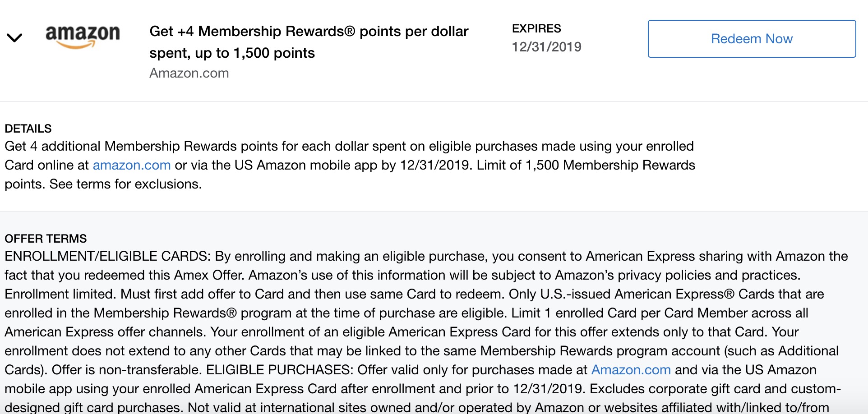Click the 12/31/2019 date under EXPIRES
This screenshot has width=868, height=414.
[x=546, y=47]
